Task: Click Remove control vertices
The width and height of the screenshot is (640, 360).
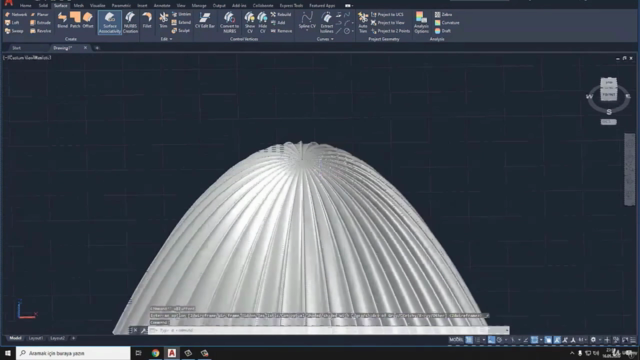Action: click(281, 31)
